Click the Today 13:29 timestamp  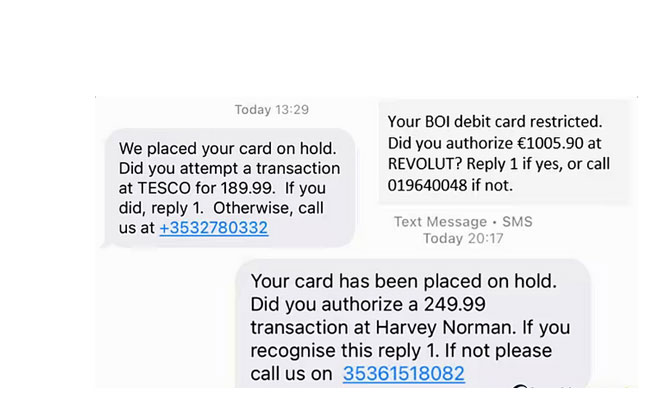point(271,109)
